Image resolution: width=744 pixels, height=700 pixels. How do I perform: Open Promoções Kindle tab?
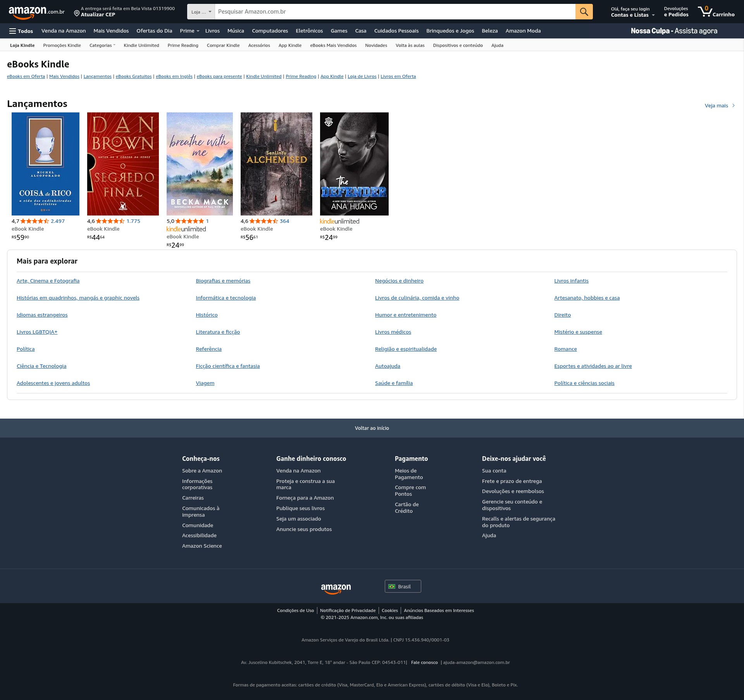[62, 45]
